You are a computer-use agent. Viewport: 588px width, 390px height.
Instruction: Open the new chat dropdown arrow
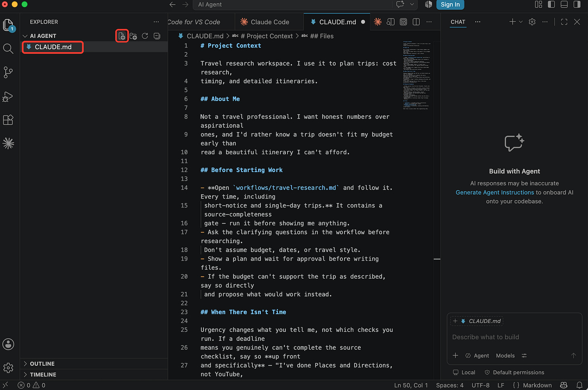521,22
